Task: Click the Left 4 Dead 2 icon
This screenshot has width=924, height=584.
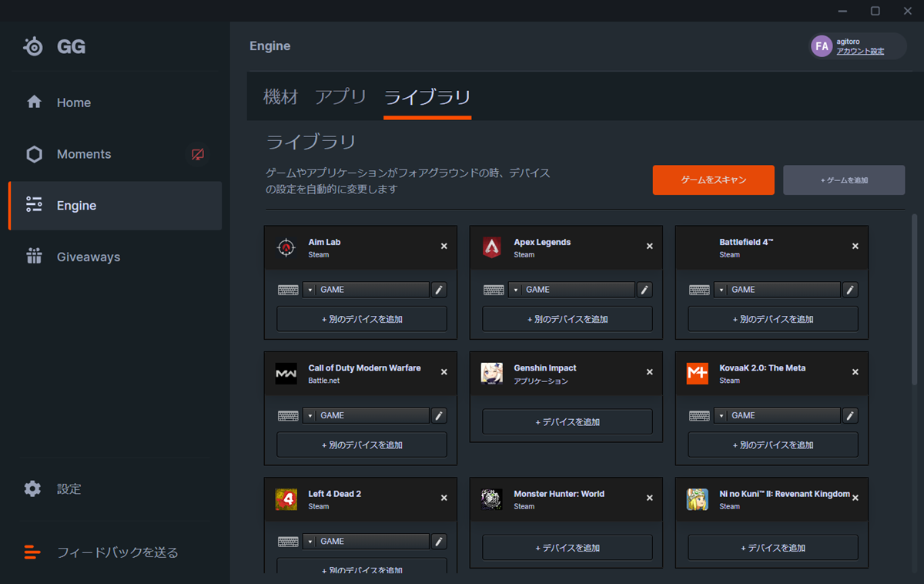Action: click(286, 499)
